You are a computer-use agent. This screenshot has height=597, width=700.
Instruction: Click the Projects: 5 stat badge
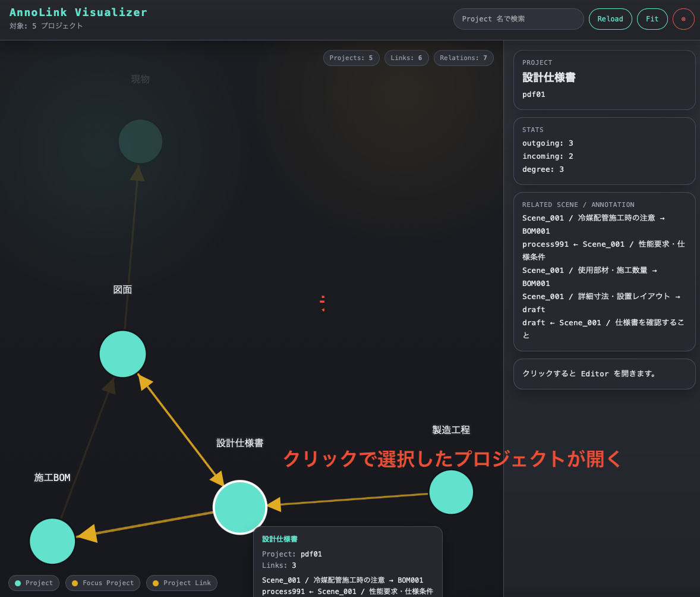[351, 58]
